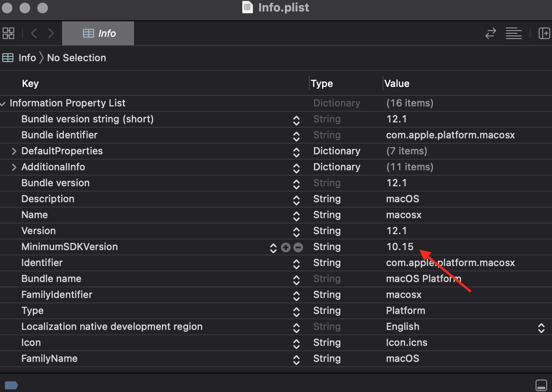The image size is (552, 392).
Task: Open key stepper for Localization native development region
Action: [296, 327]
